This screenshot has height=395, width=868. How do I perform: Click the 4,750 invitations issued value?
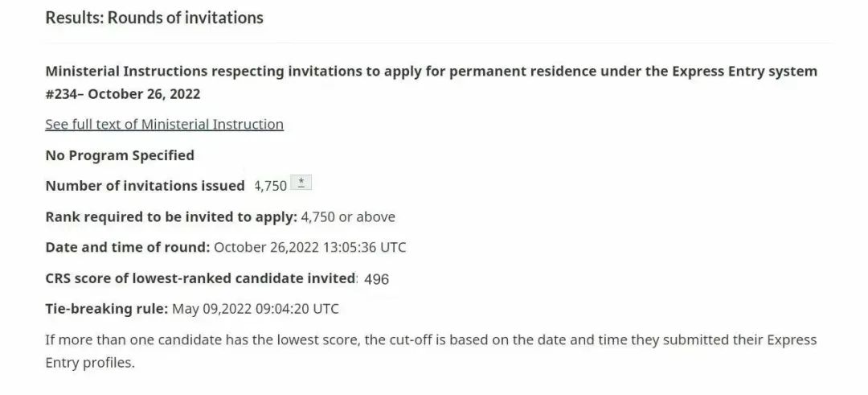(271, 186)
